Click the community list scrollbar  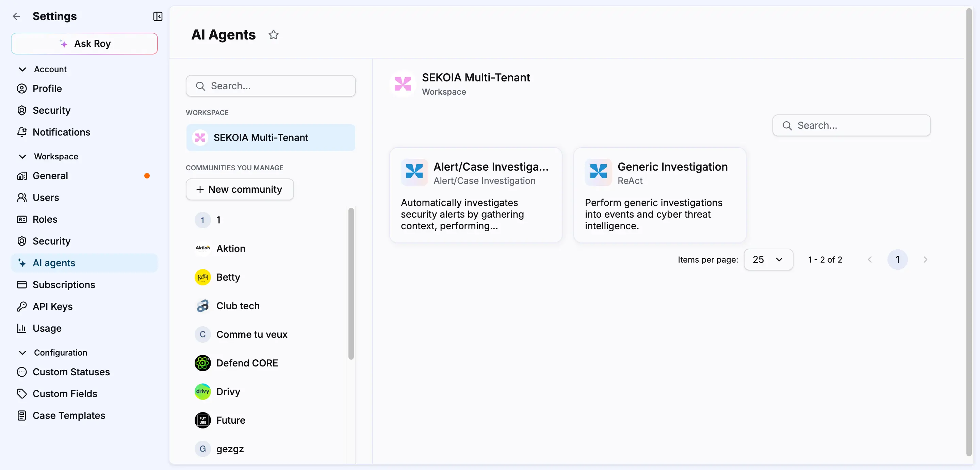tap(351, 283)
